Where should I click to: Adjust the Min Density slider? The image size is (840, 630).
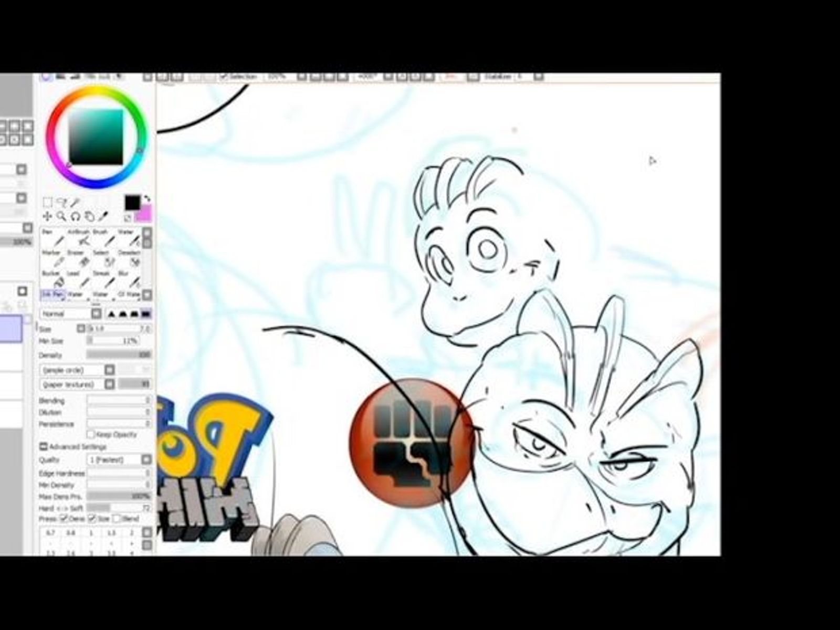[x=119, y=485]
